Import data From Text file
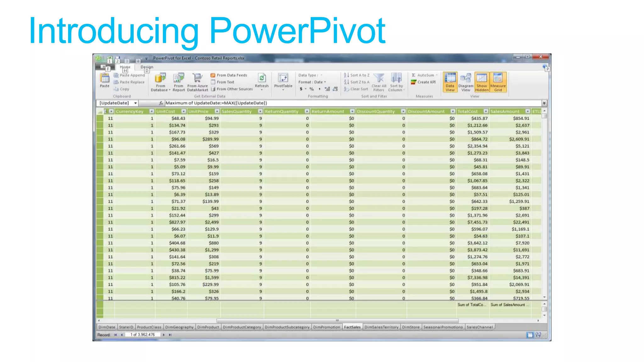This screenshot has height=362, width=644. pos(222,82)
